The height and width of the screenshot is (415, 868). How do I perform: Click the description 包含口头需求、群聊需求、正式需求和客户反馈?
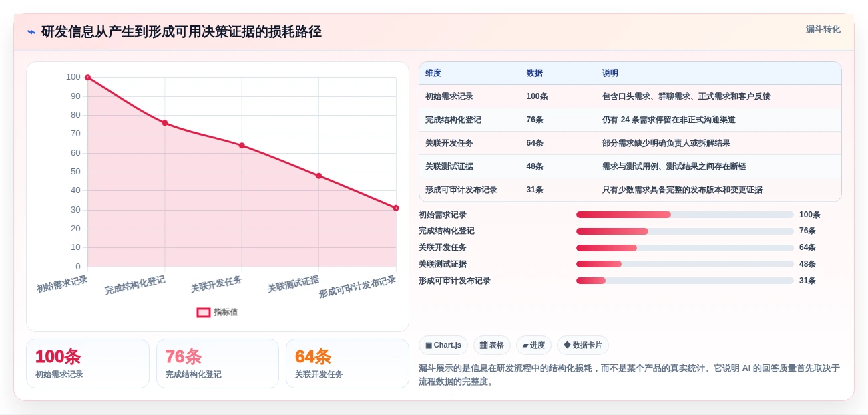pyautogui.click(x=686, y=96)
